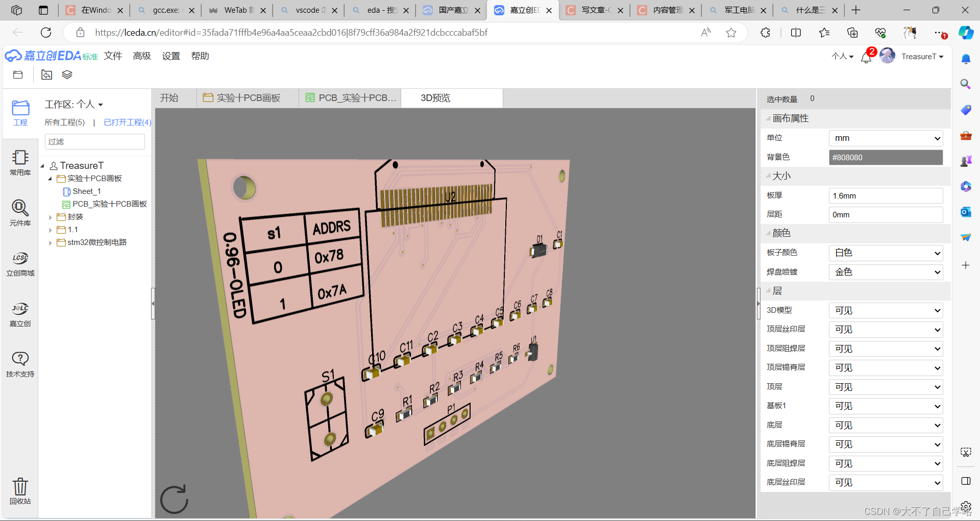Click the rotate reset icon in 3D view
The height and width of the screenshot is (521, 980).
tap(174, 499)
